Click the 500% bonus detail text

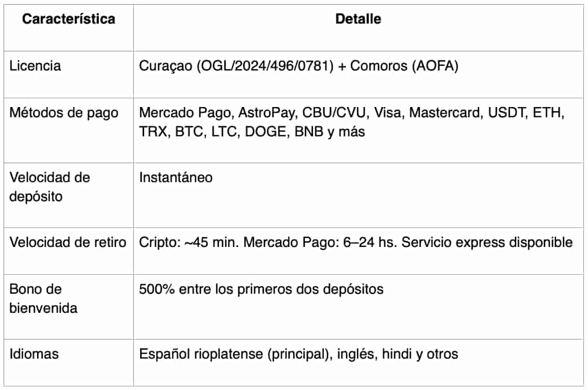(x=261, y=289)
